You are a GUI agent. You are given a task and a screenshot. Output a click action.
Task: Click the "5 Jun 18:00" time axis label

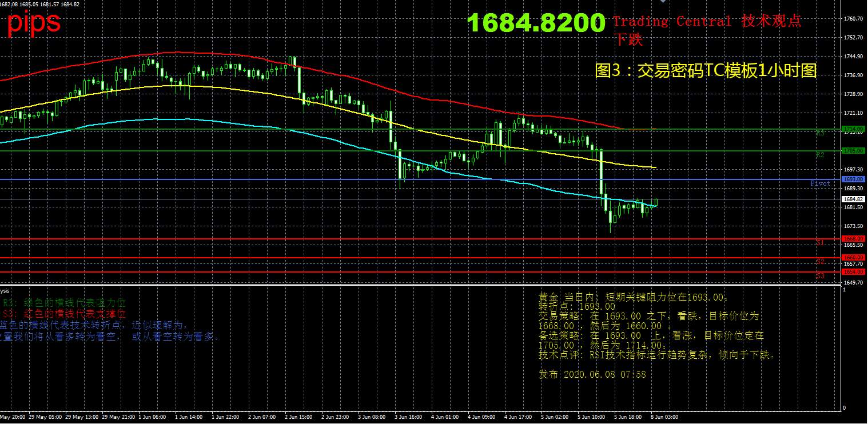click(x=628, y=418)
